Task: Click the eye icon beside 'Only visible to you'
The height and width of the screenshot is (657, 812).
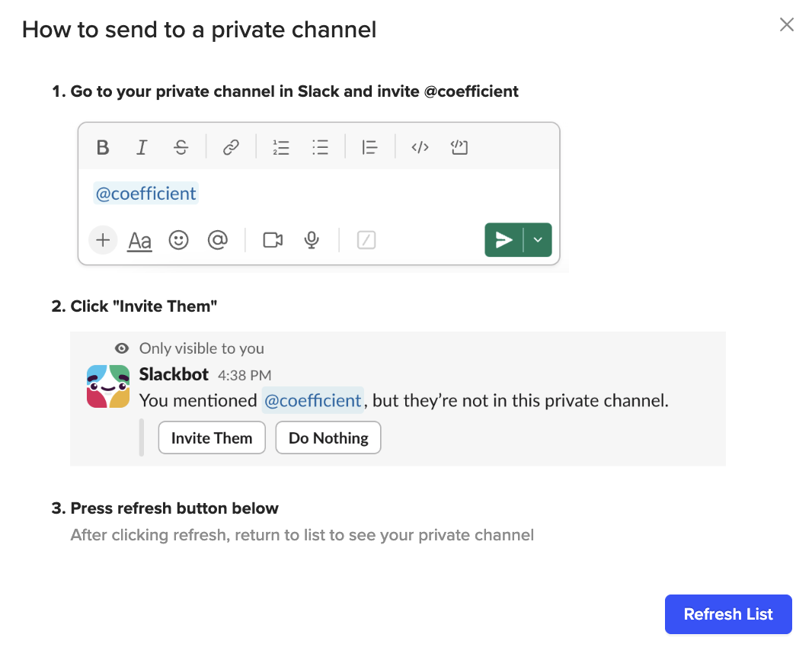Action: coord(122,348)
